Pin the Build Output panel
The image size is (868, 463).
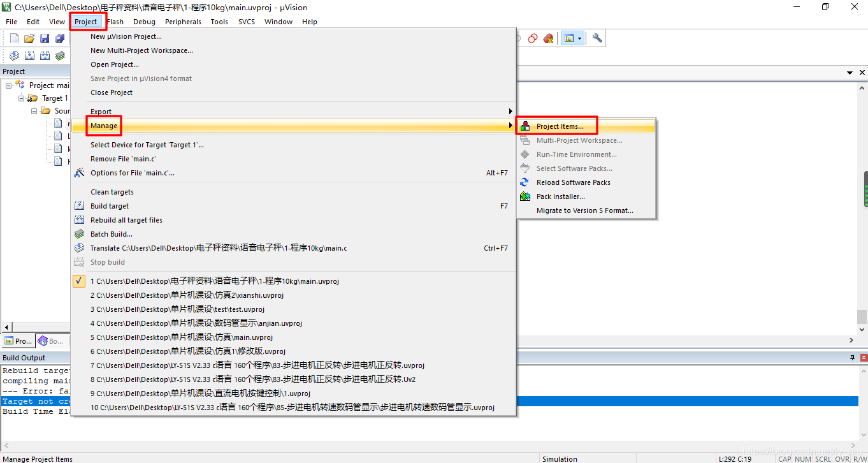tap(852, 357)
